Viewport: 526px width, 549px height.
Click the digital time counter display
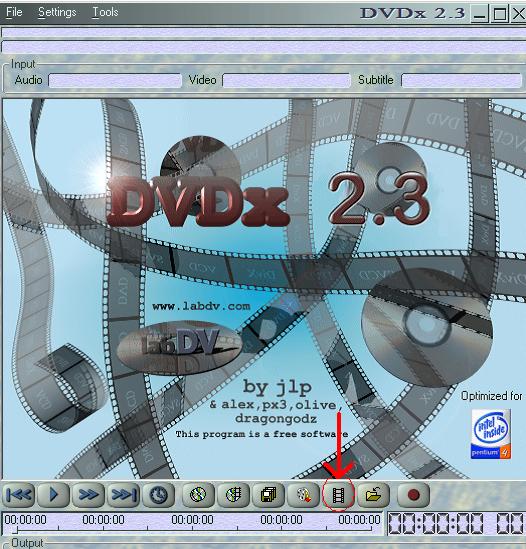tap(456, 524)
